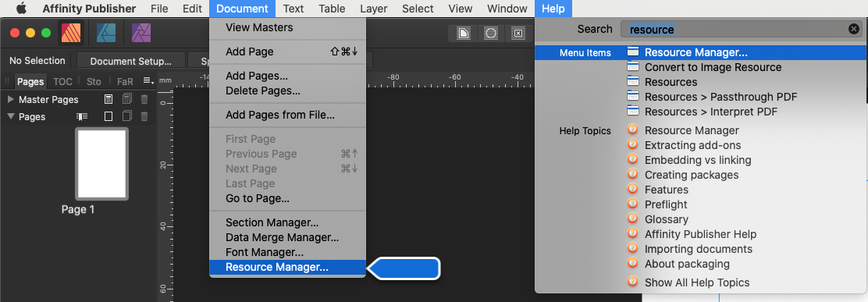Open the Affinity Publisher application menu
The image size is (868, 302).
(x=89, y=9)
